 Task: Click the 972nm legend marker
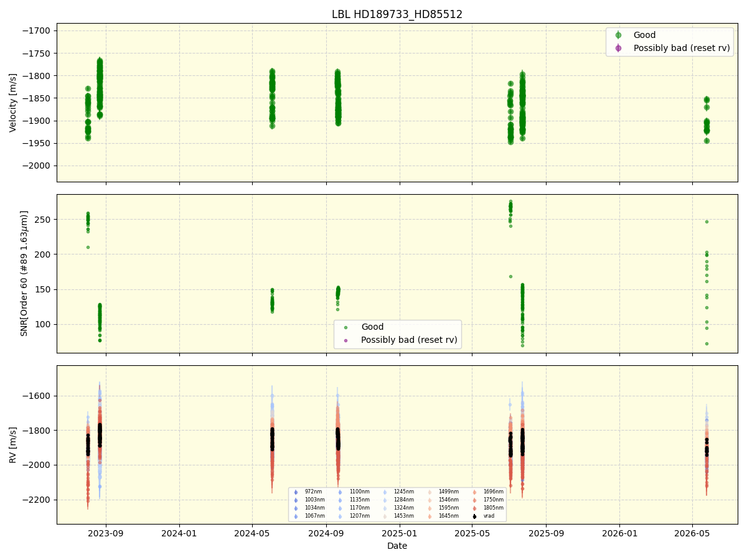click(x=296, y=492)
